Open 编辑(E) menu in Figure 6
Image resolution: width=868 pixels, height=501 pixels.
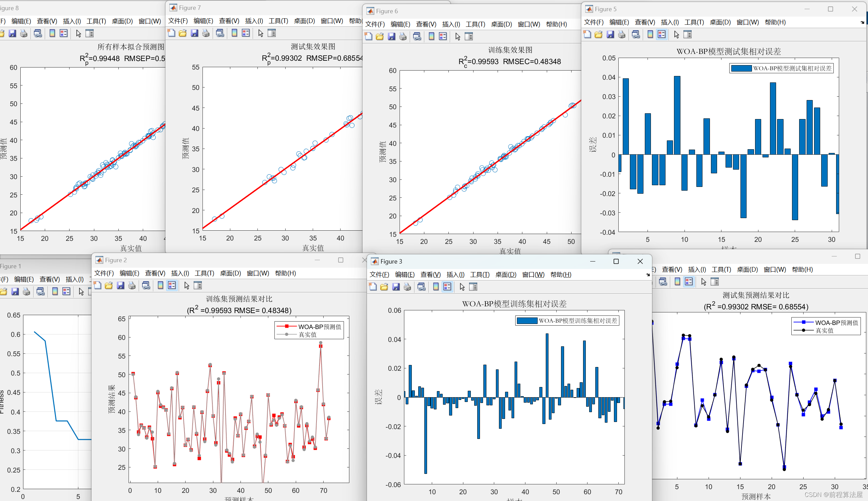pos(401,24)
